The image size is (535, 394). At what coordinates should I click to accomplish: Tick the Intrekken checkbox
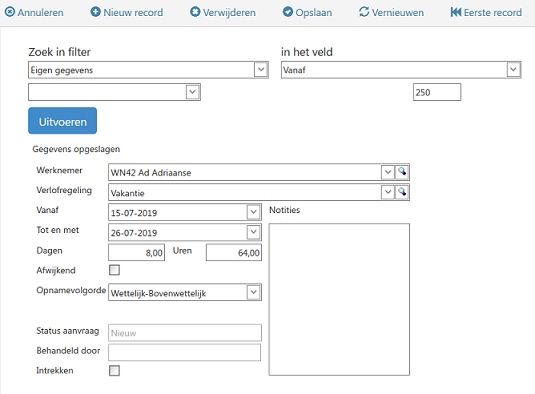pos(114,370)
